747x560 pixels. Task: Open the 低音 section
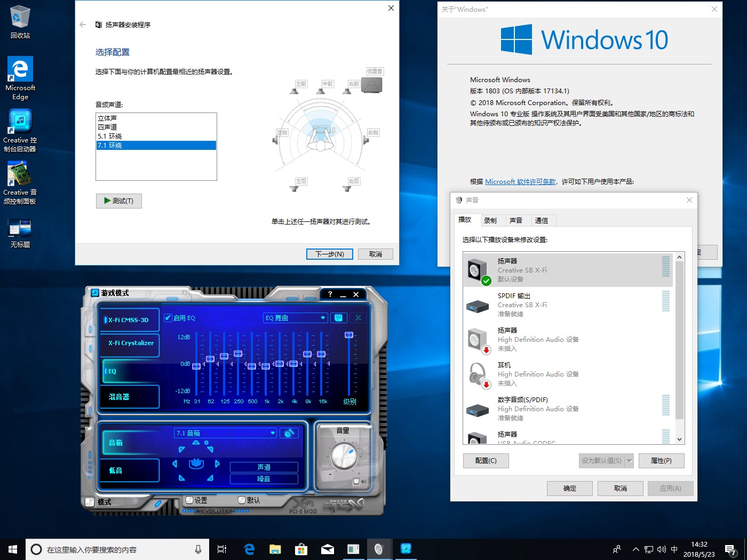(130, 470)
